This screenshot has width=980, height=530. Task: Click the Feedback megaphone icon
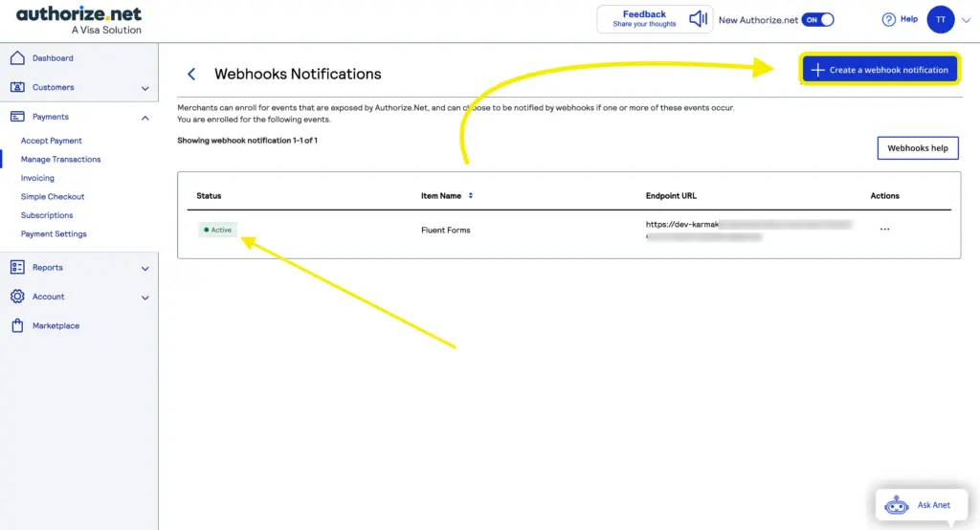698,19
